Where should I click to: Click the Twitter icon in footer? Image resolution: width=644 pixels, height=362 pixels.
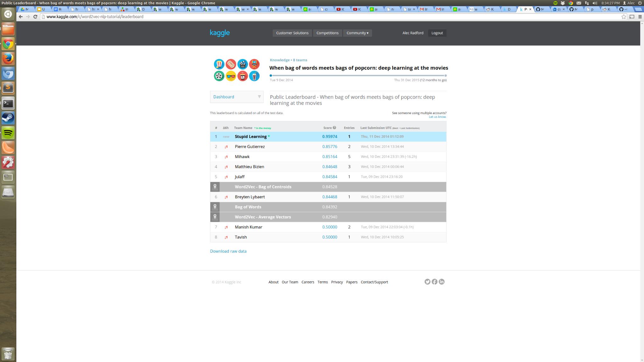[427, 282]
